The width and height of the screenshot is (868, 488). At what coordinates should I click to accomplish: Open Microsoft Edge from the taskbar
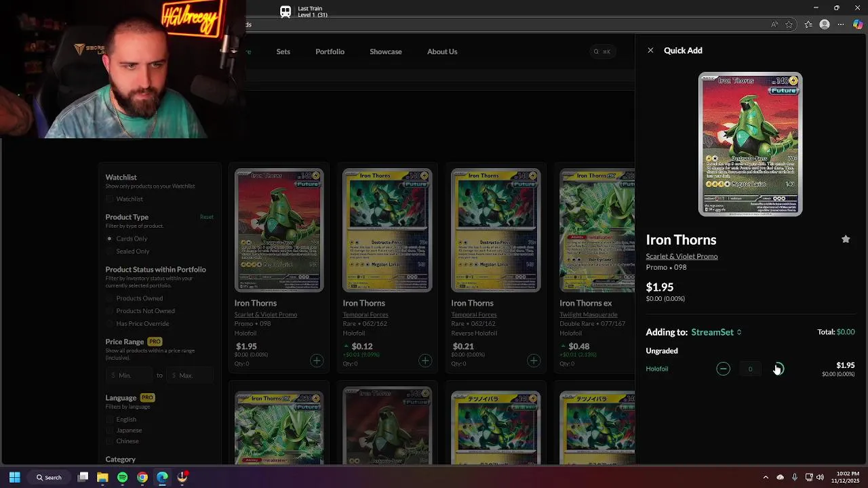(x=162, y=477)
